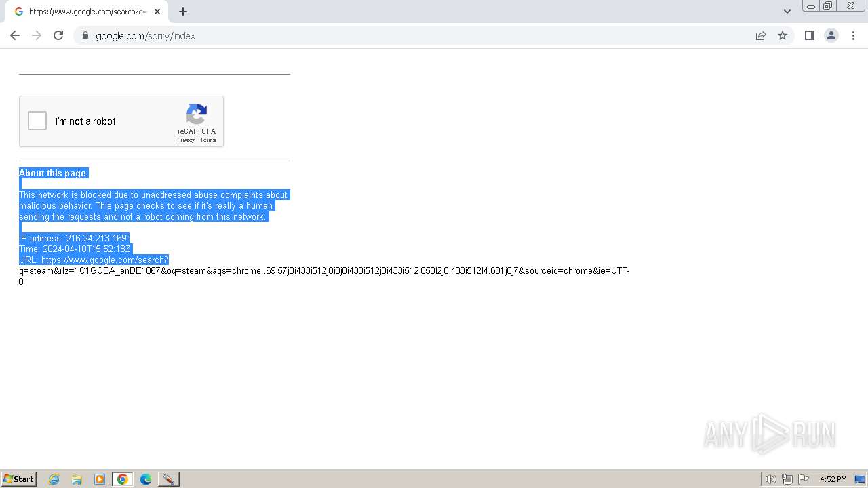Switch to Chrome taskbar button

coord(123,479)
